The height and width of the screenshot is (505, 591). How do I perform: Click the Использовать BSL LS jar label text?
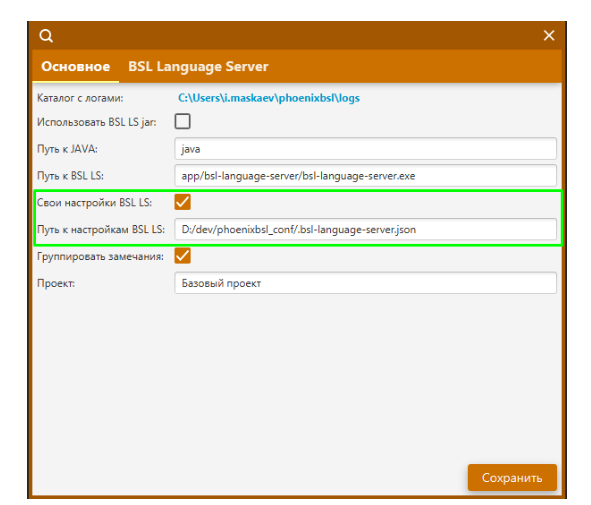click(x=96, y=122)
